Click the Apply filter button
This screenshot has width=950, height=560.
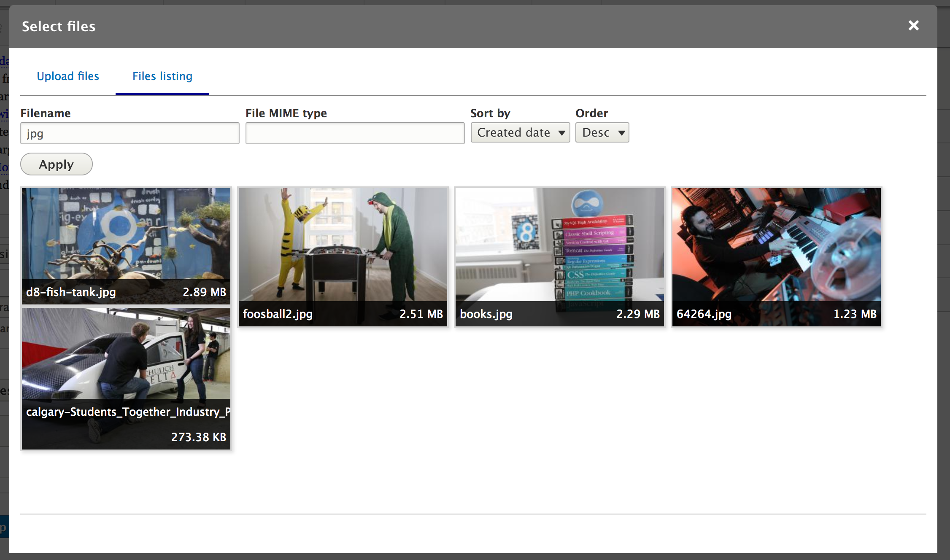click(56, 164)
